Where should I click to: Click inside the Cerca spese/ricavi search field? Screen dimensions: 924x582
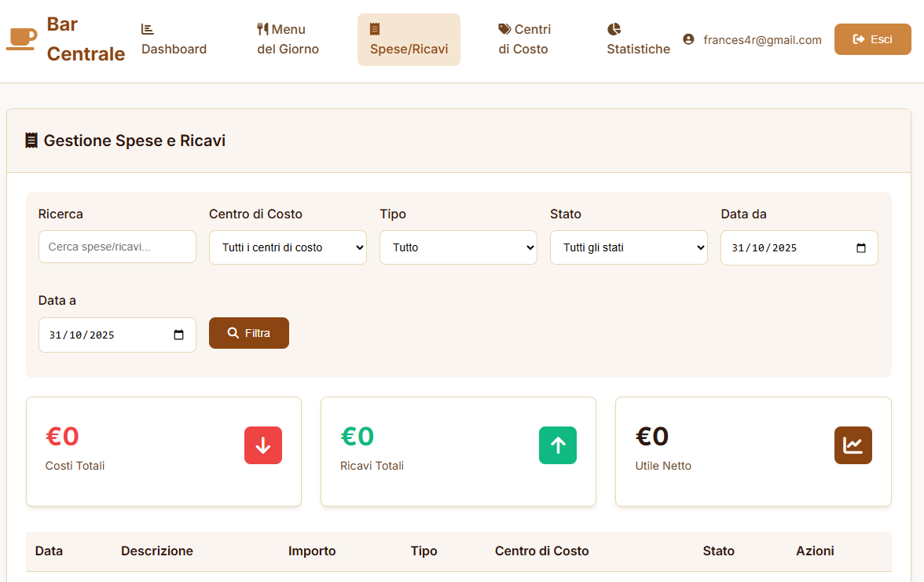117,247
